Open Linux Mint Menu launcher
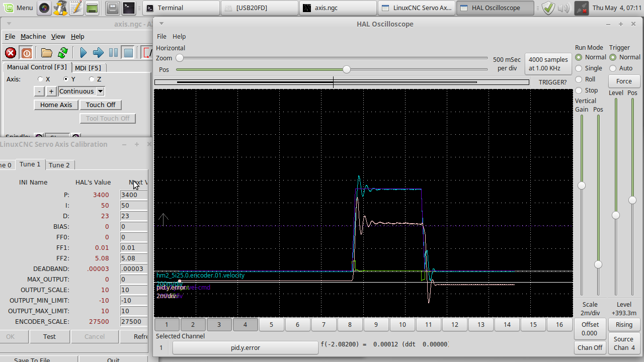The height and width of the screenshot is (362, 644). click(18, 8)
